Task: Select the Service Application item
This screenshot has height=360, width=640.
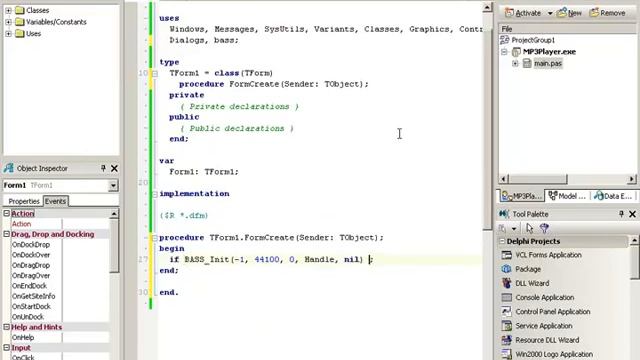Action: pyautogui.click(x=544, y=326)
